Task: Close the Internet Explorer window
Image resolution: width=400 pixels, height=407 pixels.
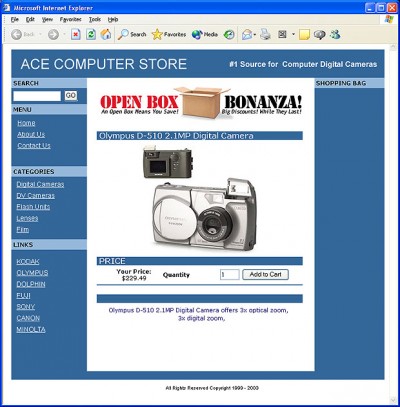Action: click(x=392, y=8)
